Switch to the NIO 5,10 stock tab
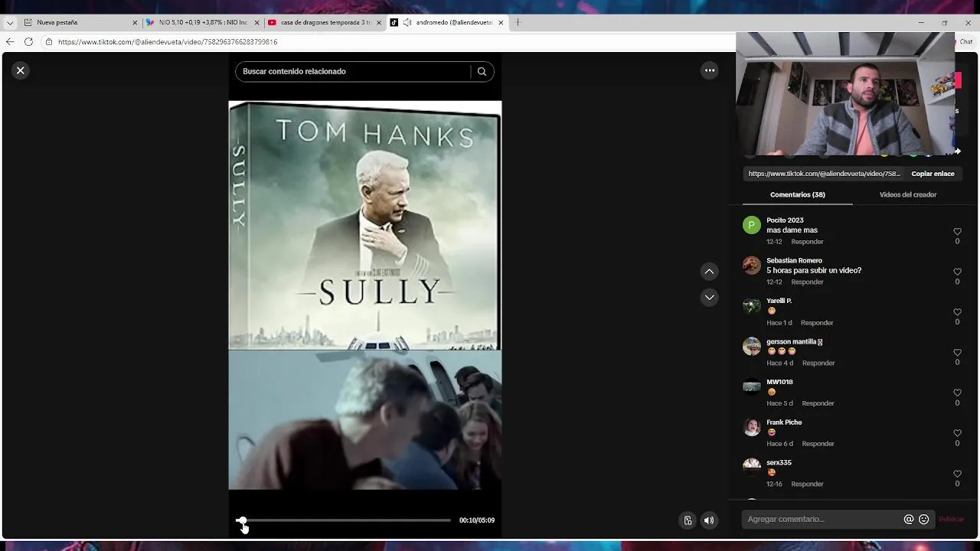This screenshot has width=980, height=551. 202,23
